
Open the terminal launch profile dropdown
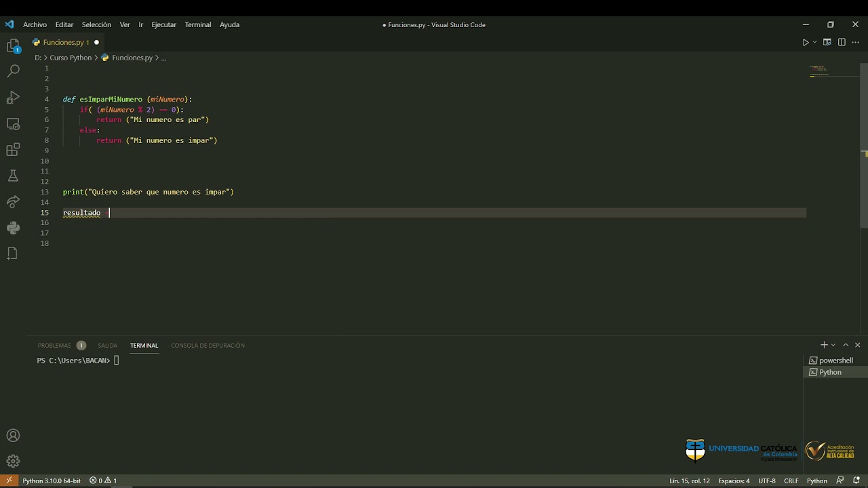tap(833, 345)
